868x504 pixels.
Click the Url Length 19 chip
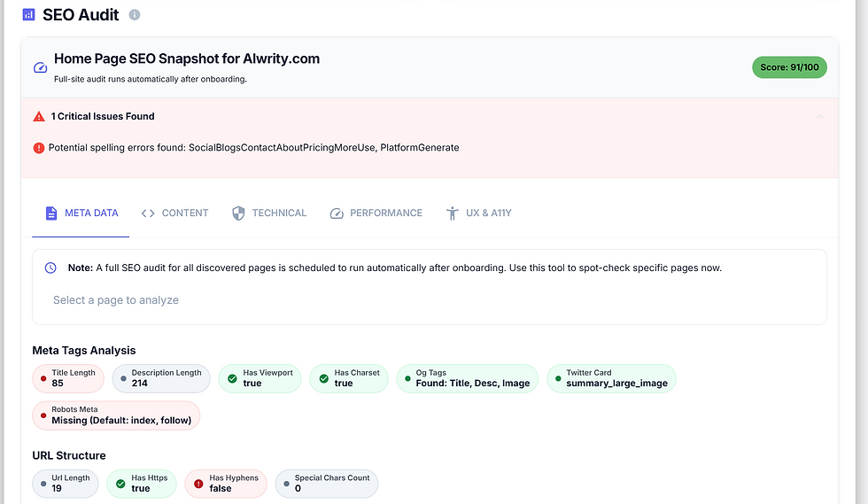pyautogui.click(x=66, y=484)
